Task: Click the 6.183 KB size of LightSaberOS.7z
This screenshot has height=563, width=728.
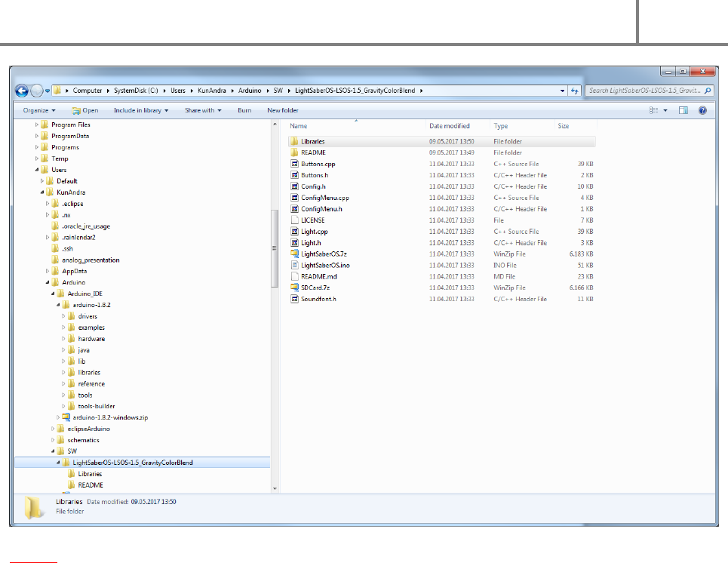Action: click(x=582, y=254)
